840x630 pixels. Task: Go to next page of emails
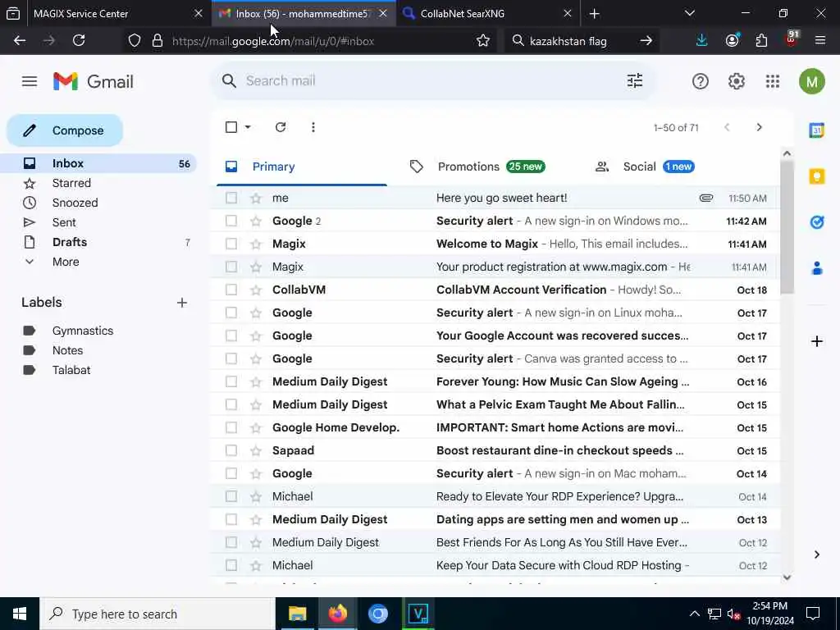click(759, 127)
